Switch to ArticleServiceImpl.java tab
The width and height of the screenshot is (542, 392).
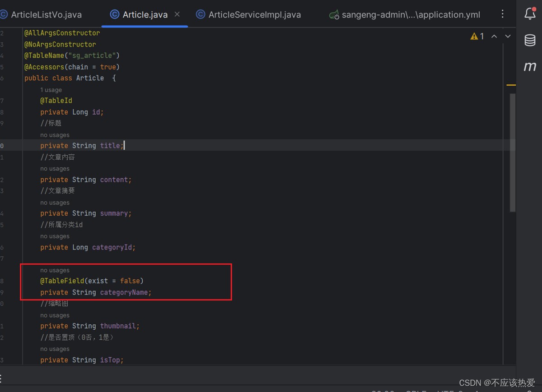point(248,14)
